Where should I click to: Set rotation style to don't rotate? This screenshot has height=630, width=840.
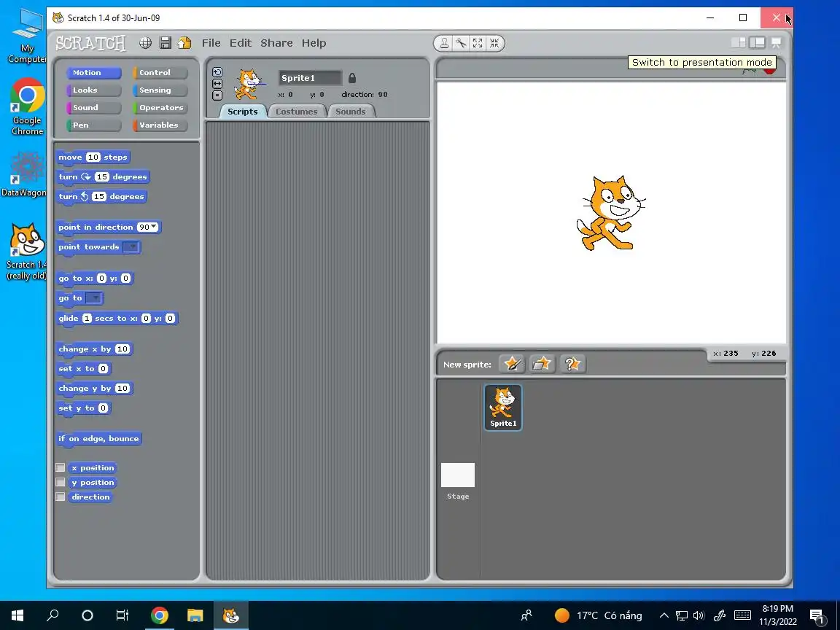[217, 96]
